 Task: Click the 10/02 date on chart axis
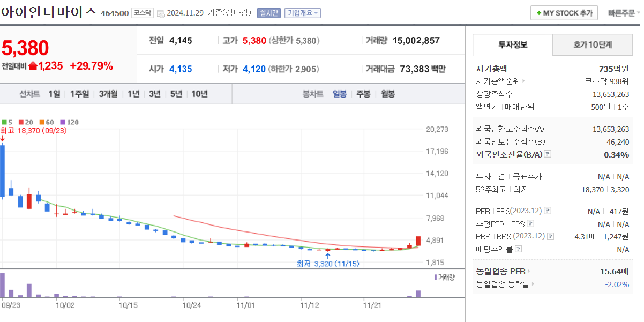click(x=64, y=304)
